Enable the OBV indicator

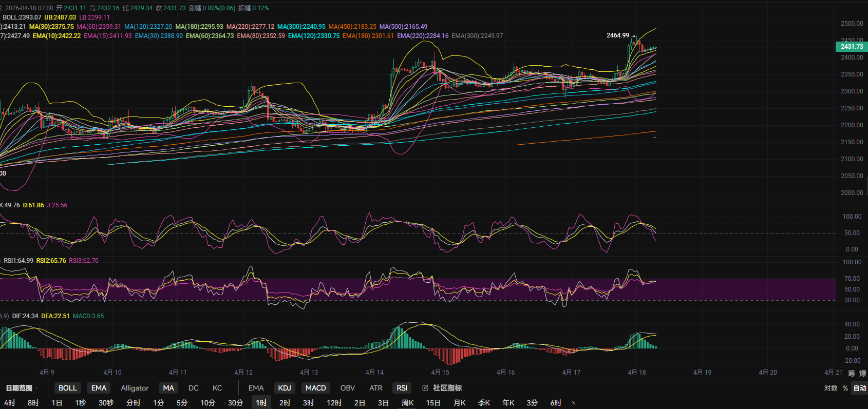coord(348,388)
